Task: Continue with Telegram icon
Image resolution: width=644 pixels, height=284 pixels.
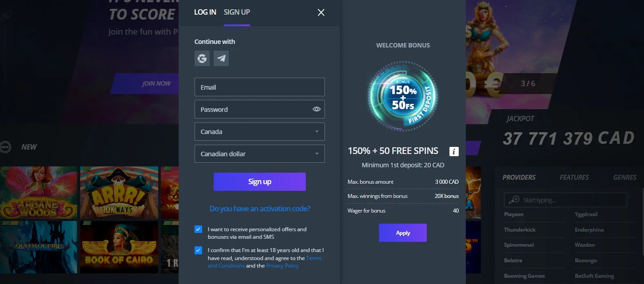Action: click(221, 59)
